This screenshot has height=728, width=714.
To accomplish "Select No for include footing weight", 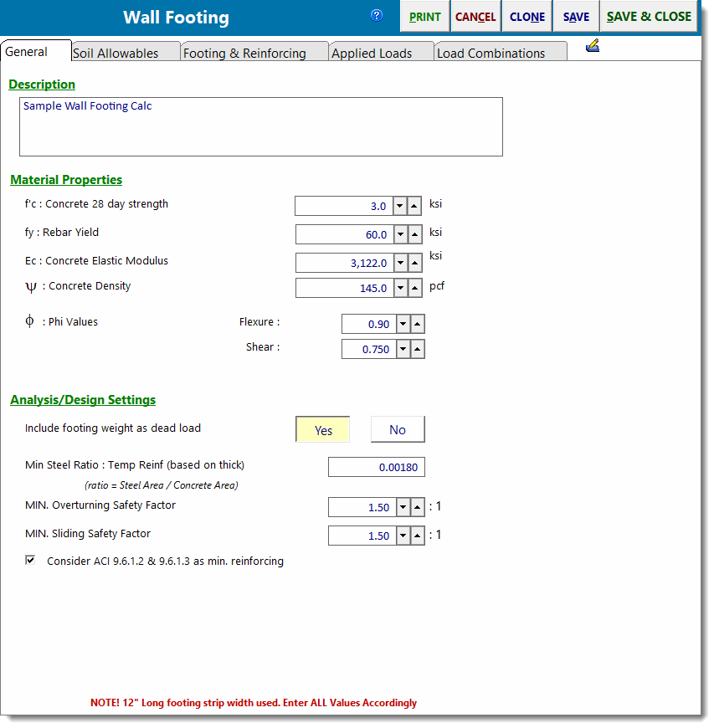I will click(398, 429).
